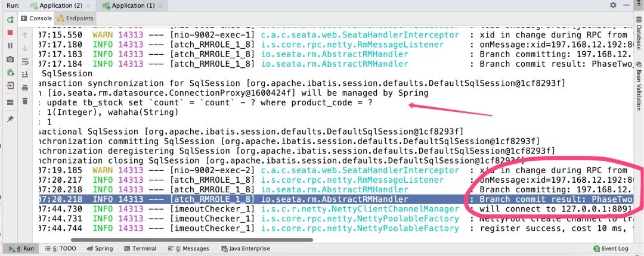This screenshot has height=256, width=644.
Task: Click the 'will connect to 127.0.0.1:8091' message
Action: [x=555, y=209]
